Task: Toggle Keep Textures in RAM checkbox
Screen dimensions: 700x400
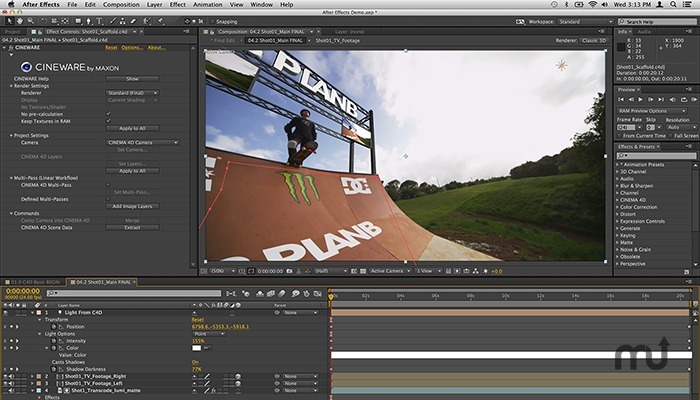Action: click(x=108, y=120)
